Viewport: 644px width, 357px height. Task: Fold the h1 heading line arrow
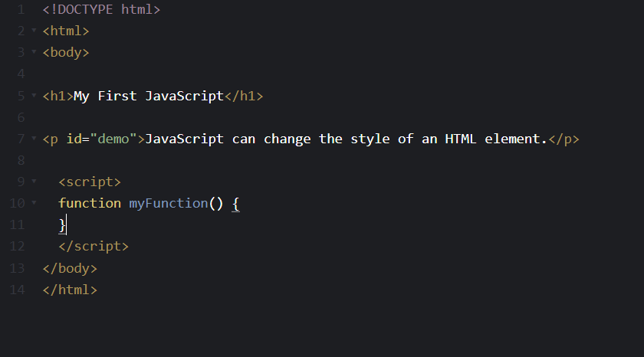coord(34,97)
